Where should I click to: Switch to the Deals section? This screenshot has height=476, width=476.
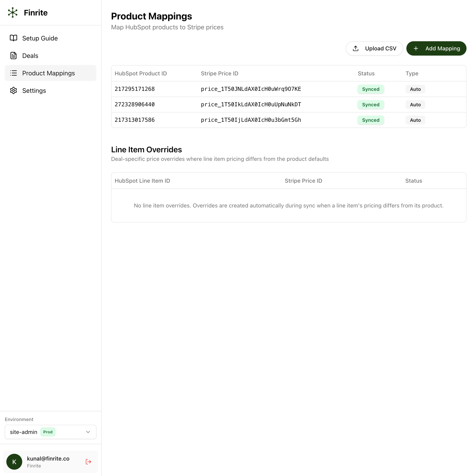point(30,56)
